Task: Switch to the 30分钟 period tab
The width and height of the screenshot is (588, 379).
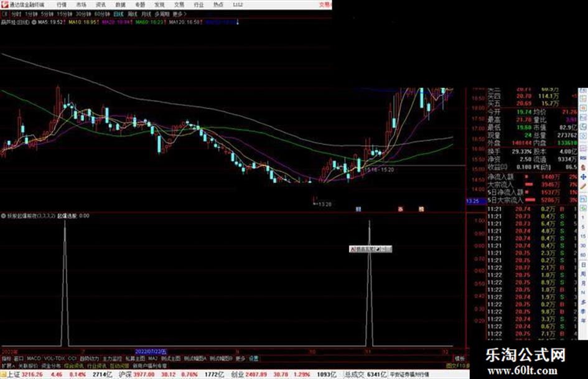Action: 83,14
